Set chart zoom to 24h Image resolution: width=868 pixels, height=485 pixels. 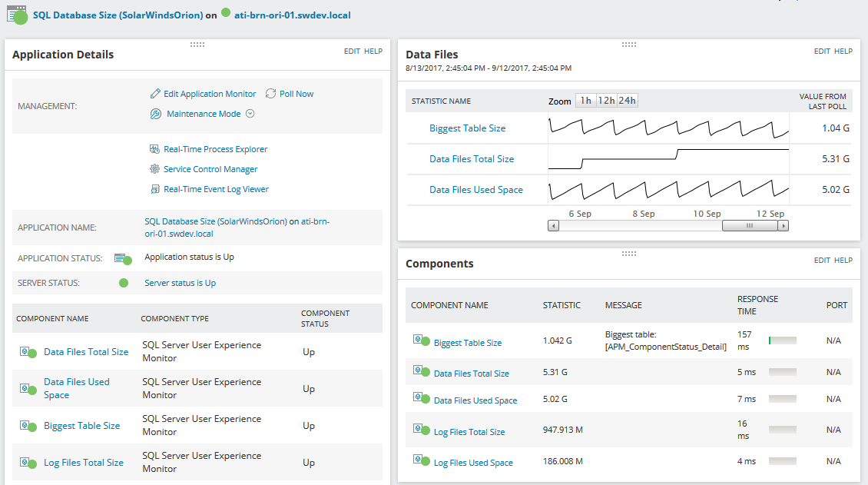(x=628, y=101)
